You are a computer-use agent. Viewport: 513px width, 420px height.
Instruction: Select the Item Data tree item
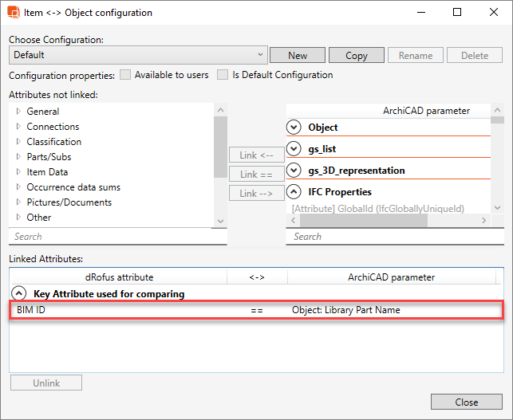(x=47, y=172)
